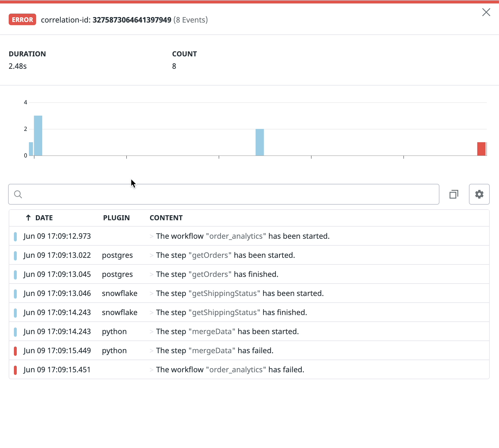Image resolution: width=499 pixels, height=448 pixels.
Task: Expand the "getShippingStatus has finished" entry
Action: tap(151, 312)
